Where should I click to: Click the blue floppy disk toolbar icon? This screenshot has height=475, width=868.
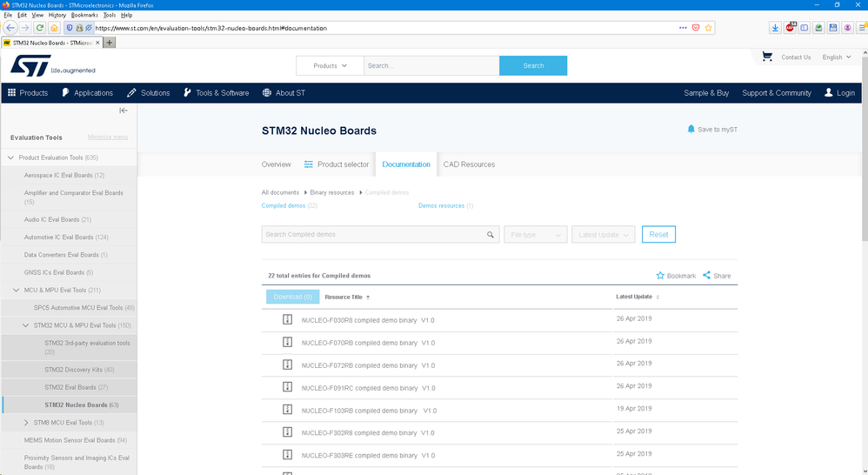[x=833, y=28]
